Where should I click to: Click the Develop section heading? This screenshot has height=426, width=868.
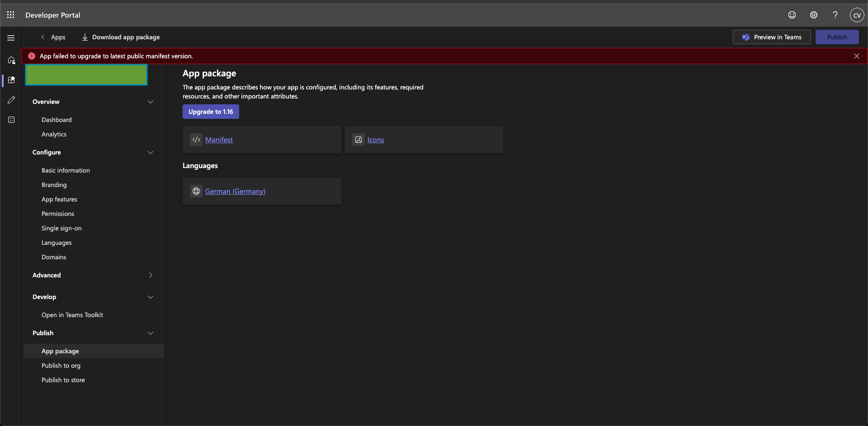click(44, 297)
